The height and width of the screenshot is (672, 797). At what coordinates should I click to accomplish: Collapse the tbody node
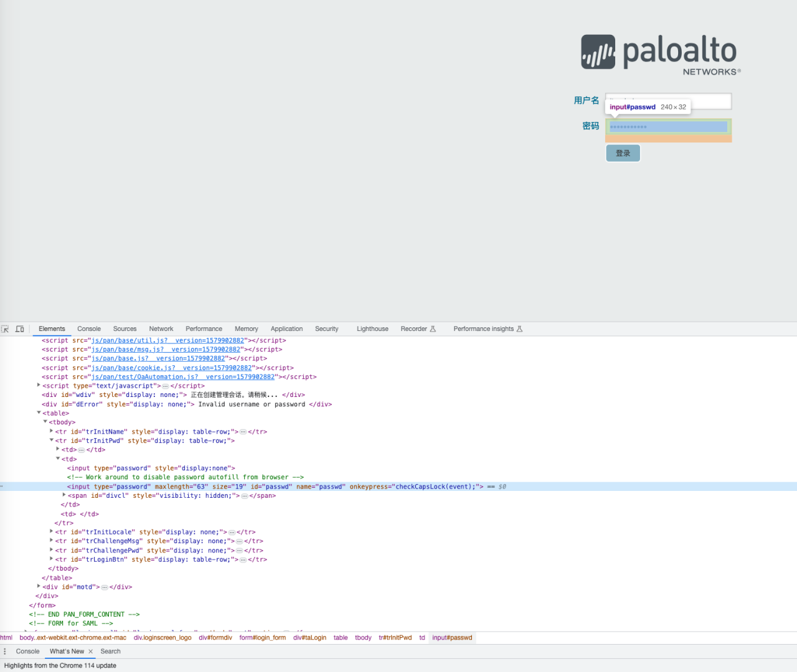pos(45,422)
